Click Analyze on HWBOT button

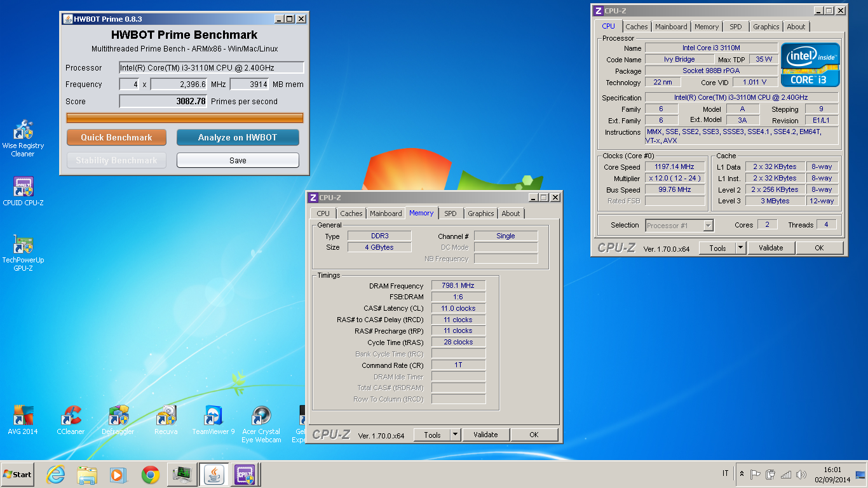[x=238, y=137]
